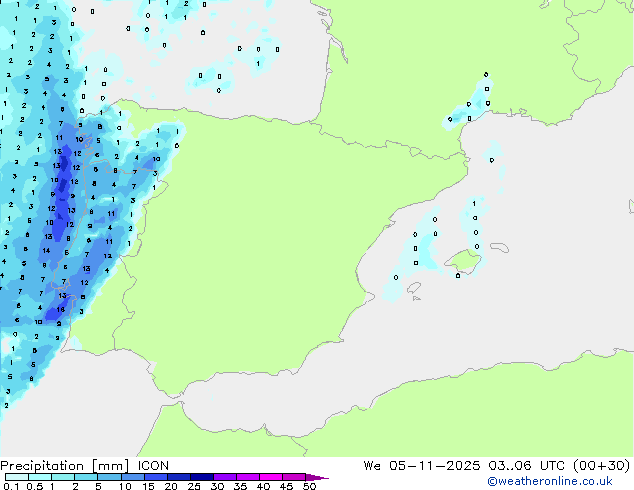Select the 5–10 mm legend color swatch
Screen dimensions: 634x490
tap(109, 477)
